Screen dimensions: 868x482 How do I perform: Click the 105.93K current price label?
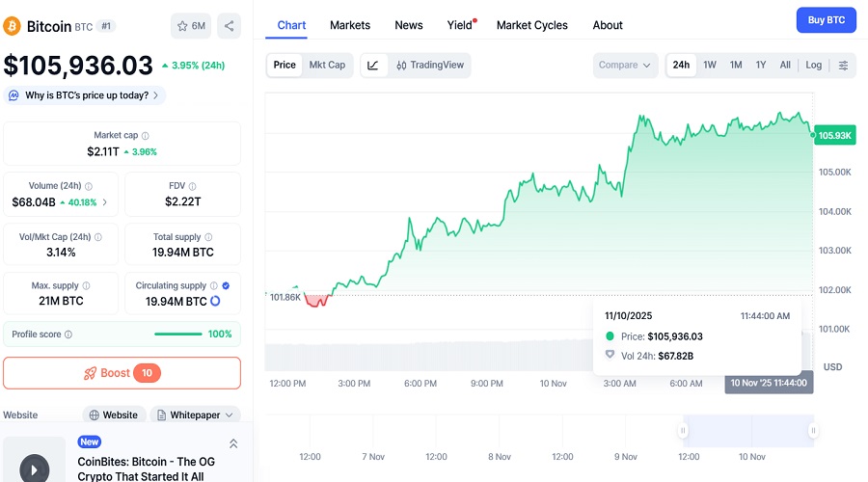[835, 136]
